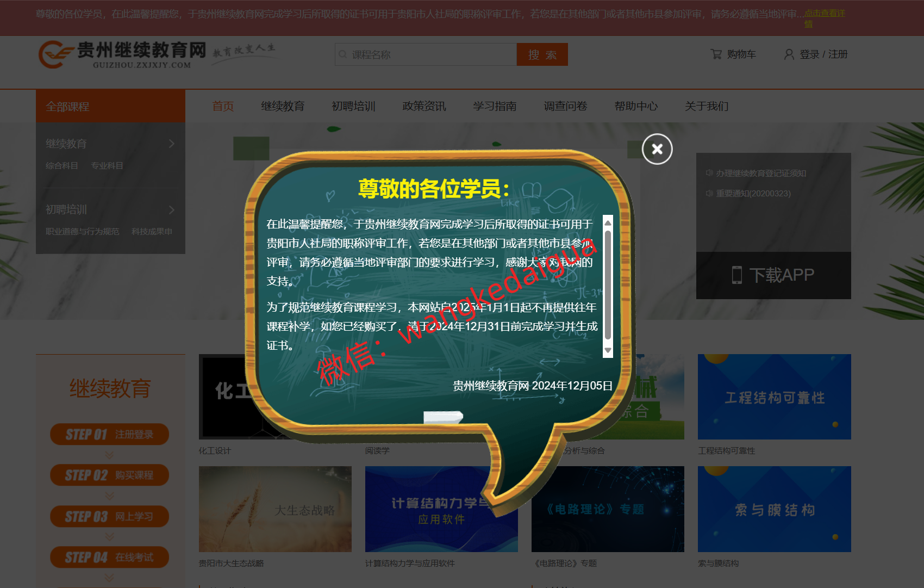Screen dimensions: 924x588
Task: Open the 学习指南 navigation item
Action: click(495, 106)
